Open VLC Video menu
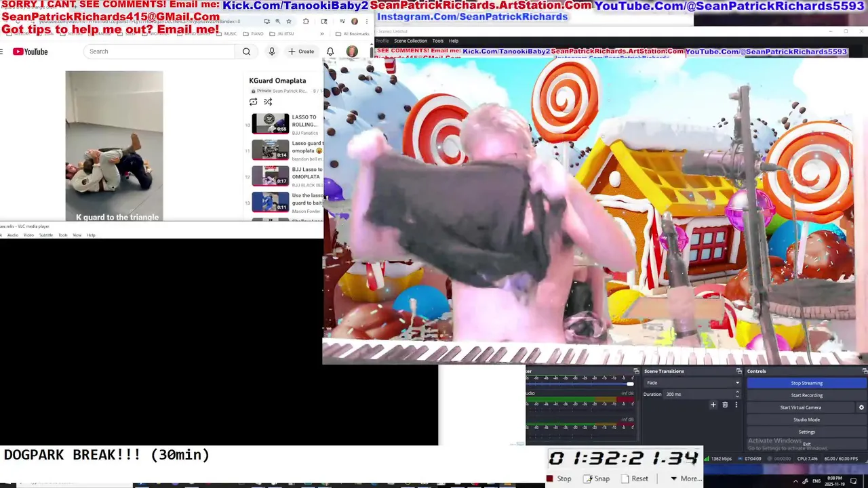This screenshot has width=868, height=488. click(28, 235)
